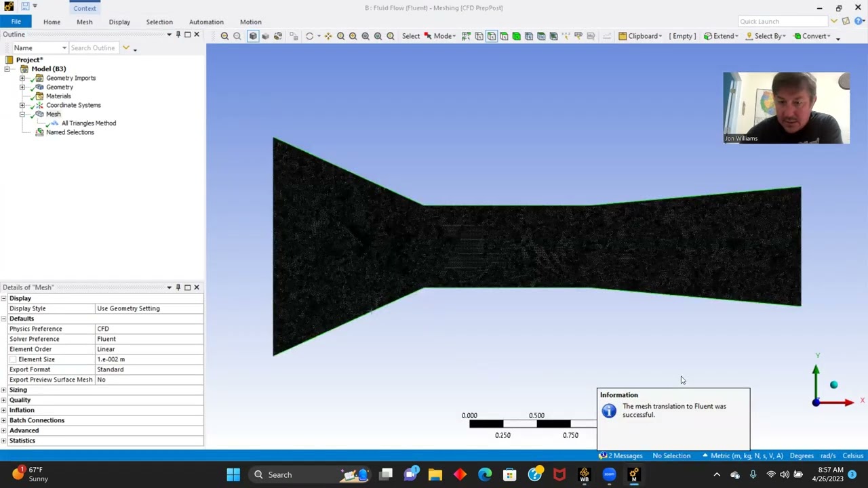The height and width of the screenshot is (488, 868).
Task: Expand the Sizing details group
Action: [3, 390]
